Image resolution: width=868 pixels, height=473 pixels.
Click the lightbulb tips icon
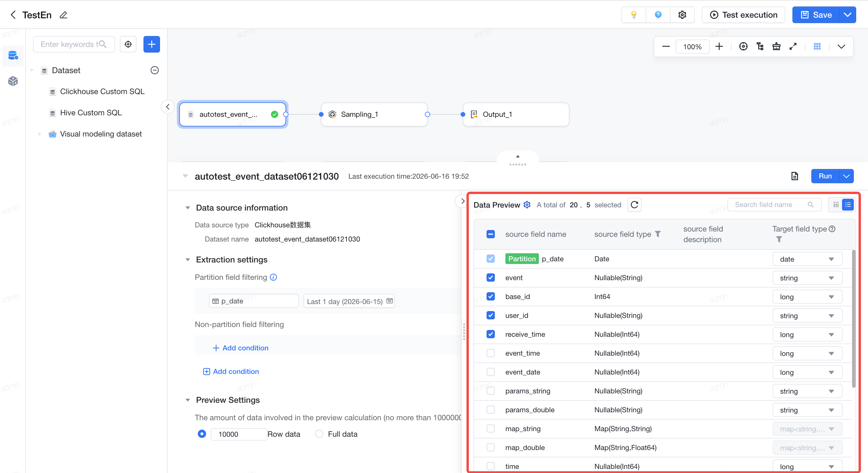634,15
